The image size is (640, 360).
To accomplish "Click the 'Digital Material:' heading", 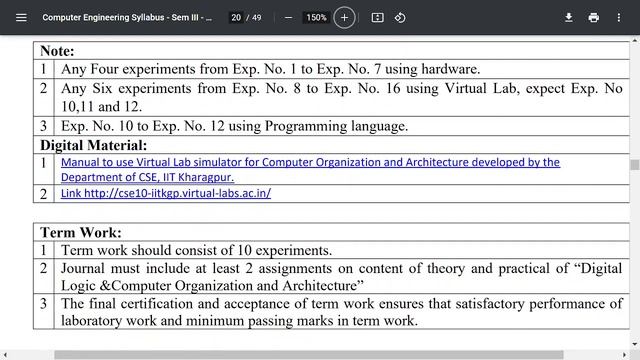I will [x=93, y=145].
